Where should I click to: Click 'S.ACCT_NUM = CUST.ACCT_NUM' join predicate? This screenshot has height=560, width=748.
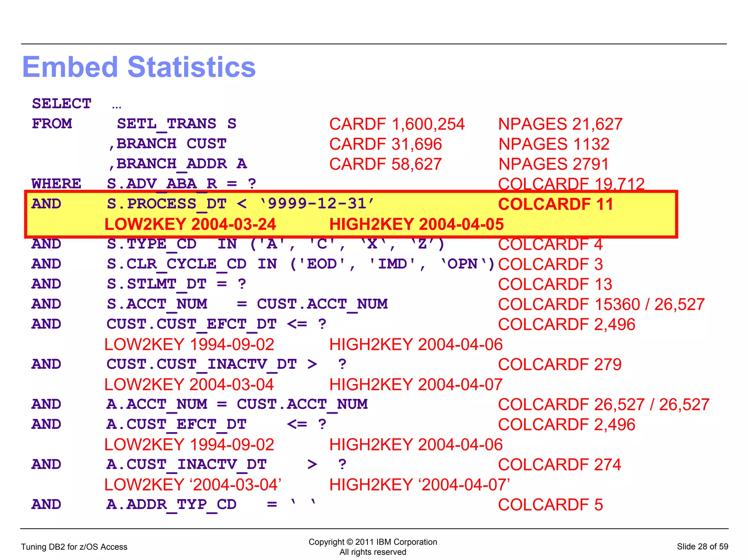pyautogui.click(x=247, y=304)
